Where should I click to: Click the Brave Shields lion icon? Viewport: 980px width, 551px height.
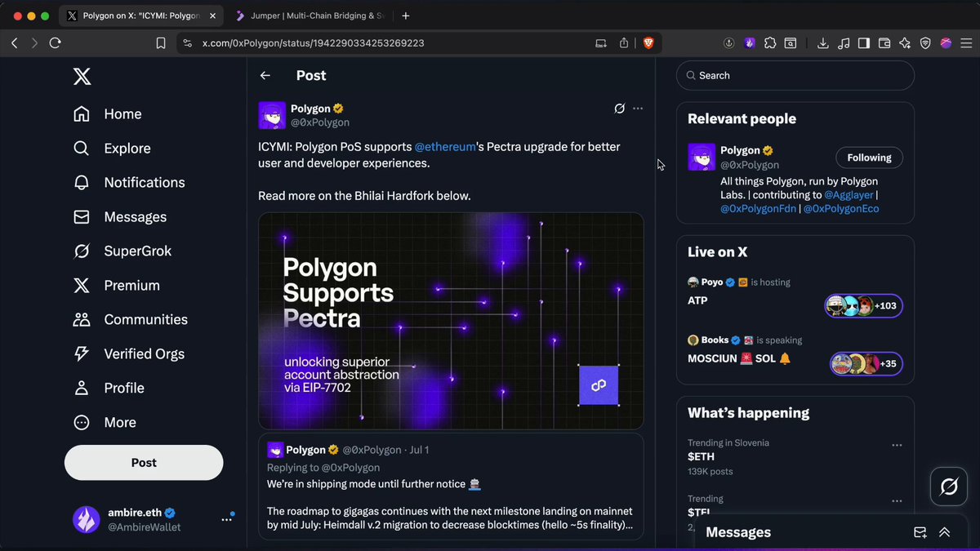(x=649, y=43)
